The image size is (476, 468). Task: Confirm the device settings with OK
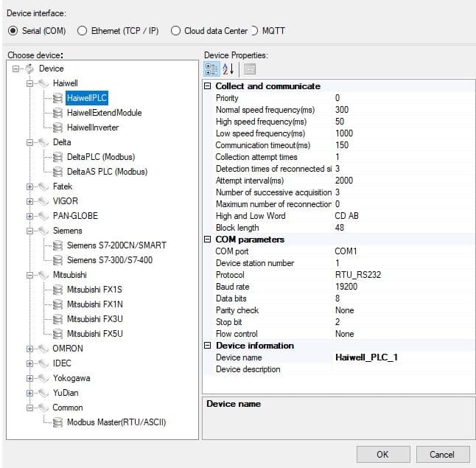coord(383,454)
